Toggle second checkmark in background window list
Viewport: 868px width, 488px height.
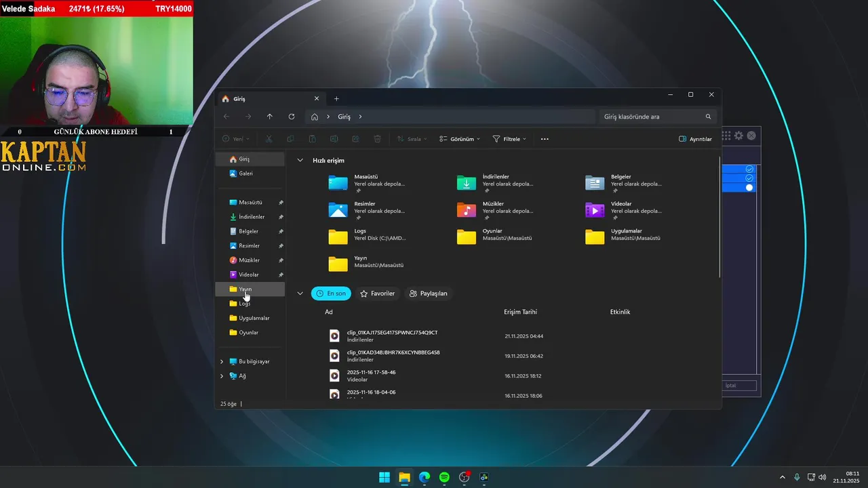click(x=749, y=178)
